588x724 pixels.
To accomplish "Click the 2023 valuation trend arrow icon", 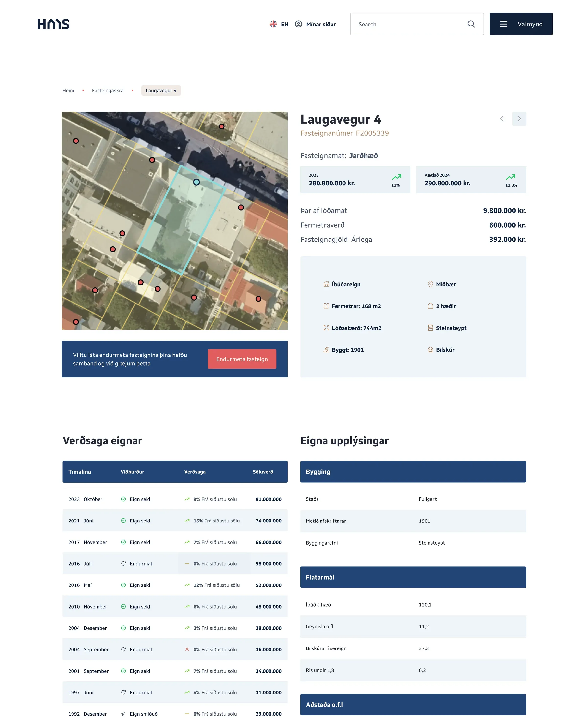I will click(397, 177).
